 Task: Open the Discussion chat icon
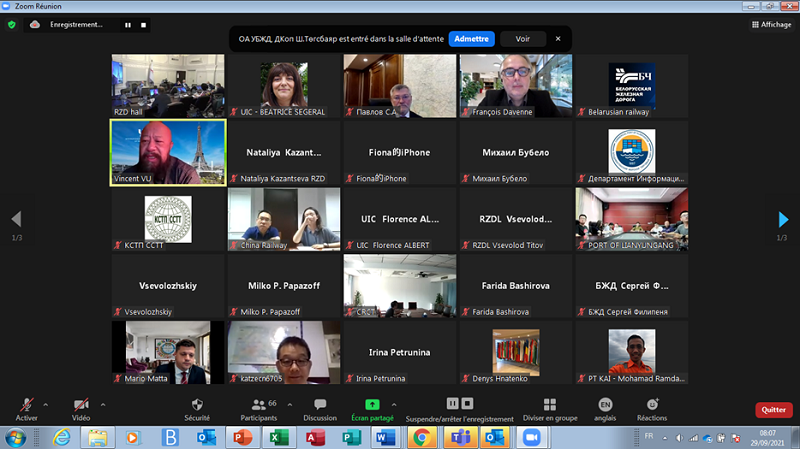pyautogui.click(x=320, y=404)
